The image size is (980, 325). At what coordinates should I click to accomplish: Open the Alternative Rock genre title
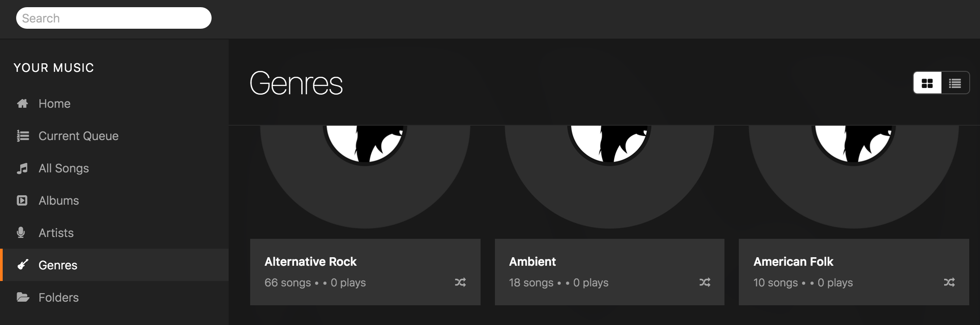[x=310, y=262]
